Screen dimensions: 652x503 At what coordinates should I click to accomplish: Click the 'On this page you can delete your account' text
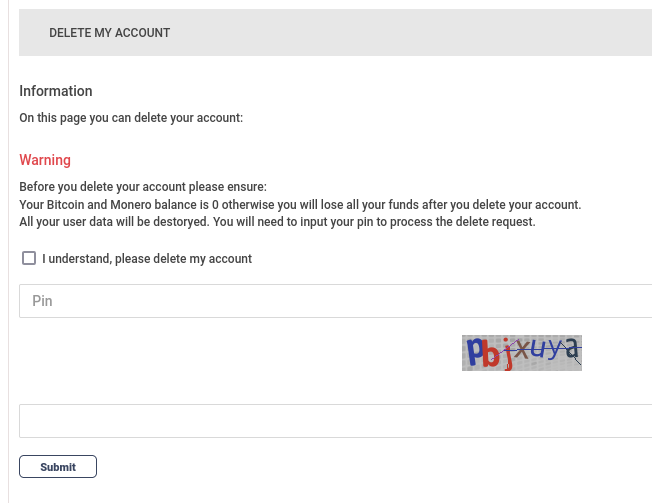[x=131, y=118]
